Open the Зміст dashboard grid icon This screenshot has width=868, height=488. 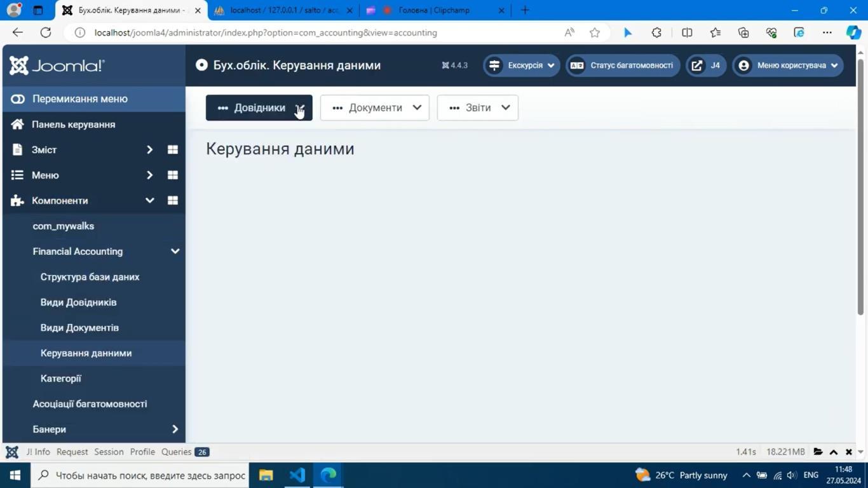[172, 150]
